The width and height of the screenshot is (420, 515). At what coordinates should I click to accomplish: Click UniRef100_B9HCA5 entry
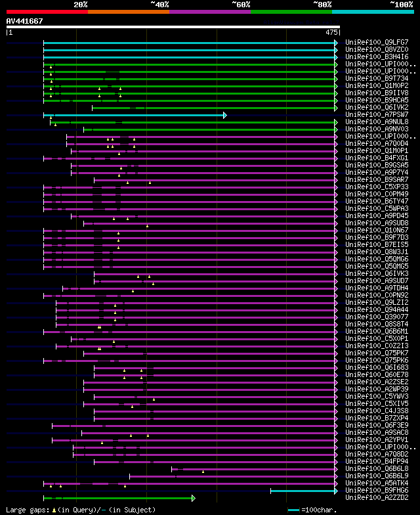[x=377, y=100]
